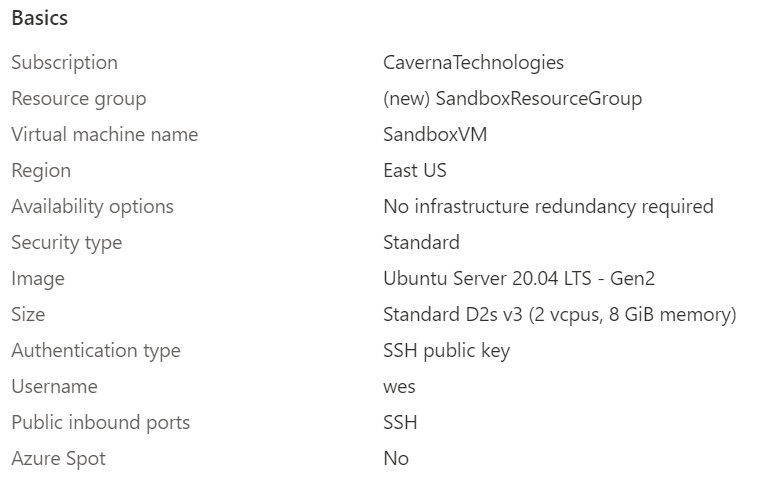Click the Azure Spot label
Image resolution: width=765 pixels, height=484 pixels.
(x=58, y=458)
